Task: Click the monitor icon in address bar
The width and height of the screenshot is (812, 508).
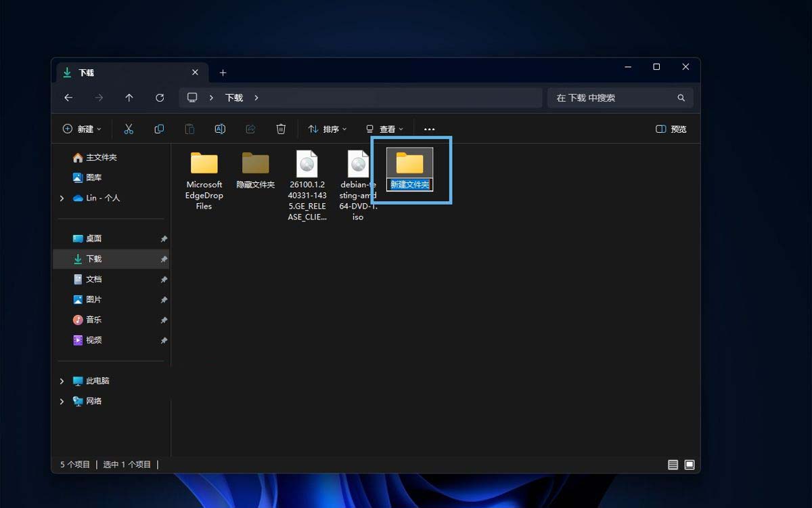Action: point(192,98)
